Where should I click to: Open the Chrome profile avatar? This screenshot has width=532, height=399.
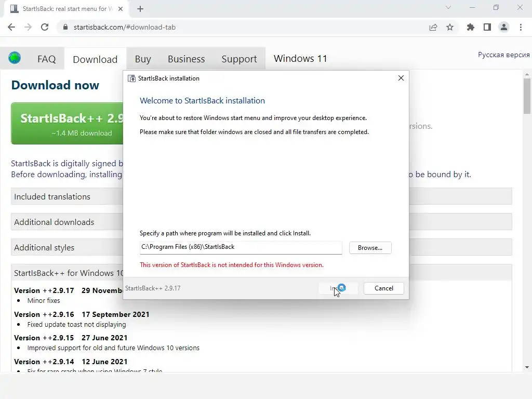tap(504, 27)
